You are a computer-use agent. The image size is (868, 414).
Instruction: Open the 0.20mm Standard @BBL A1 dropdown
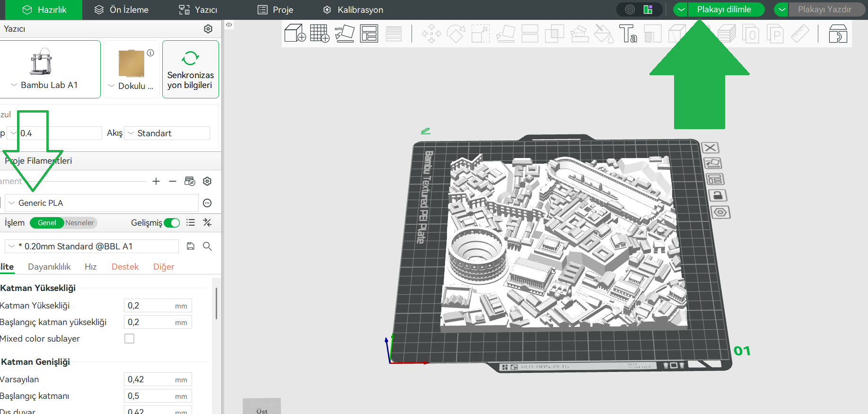(92, 247)
